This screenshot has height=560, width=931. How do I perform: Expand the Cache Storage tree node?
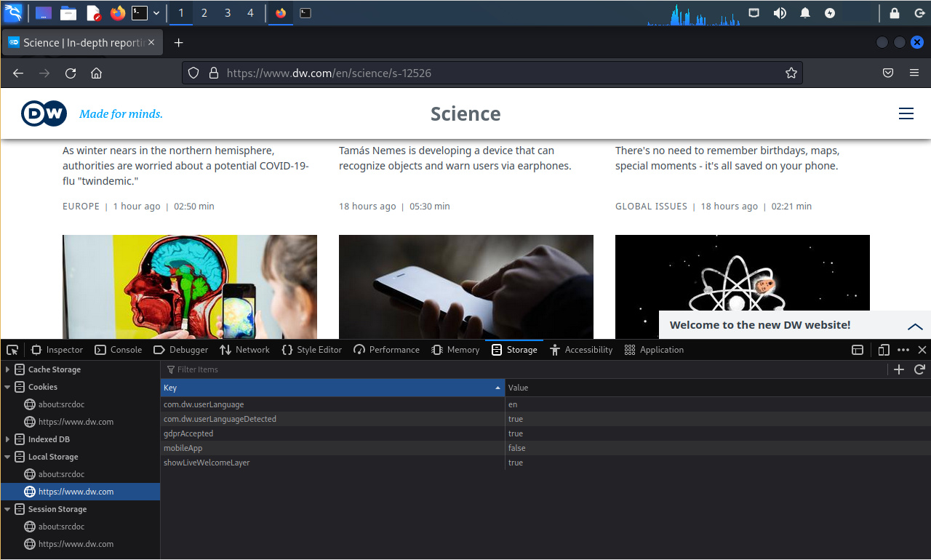pyautogui.click(x=7, y=369)
